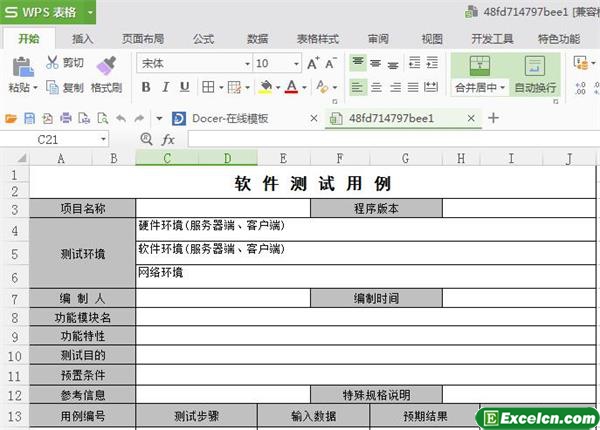Click the Print Preview magnifier icon
This screenshot has height=430, width=600.
[x=103, y=119]
